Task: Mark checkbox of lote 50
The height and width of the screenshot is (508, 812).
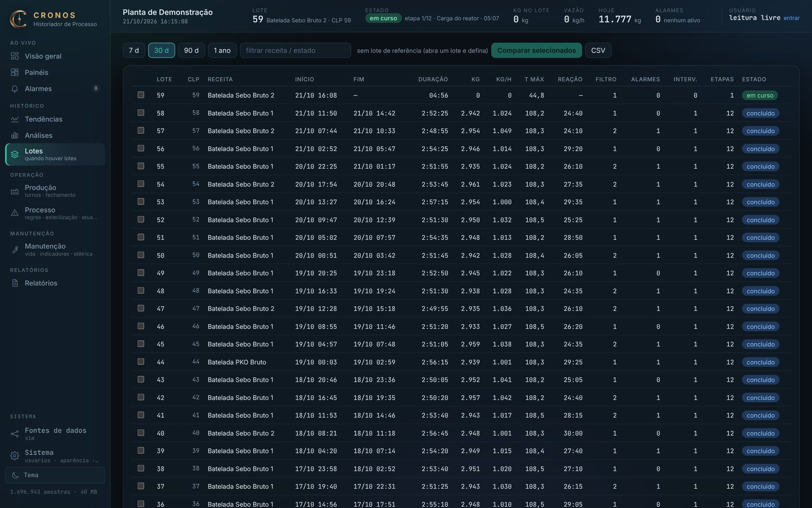Action: (141, 255)
